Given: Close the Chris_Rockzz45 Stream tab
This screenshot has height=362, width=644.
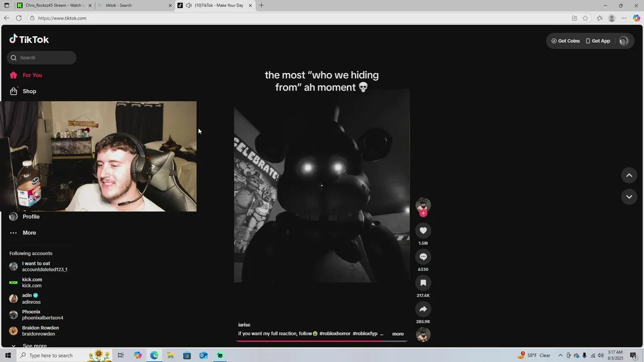Looking at the screenshot, I should tap(90, 6).
